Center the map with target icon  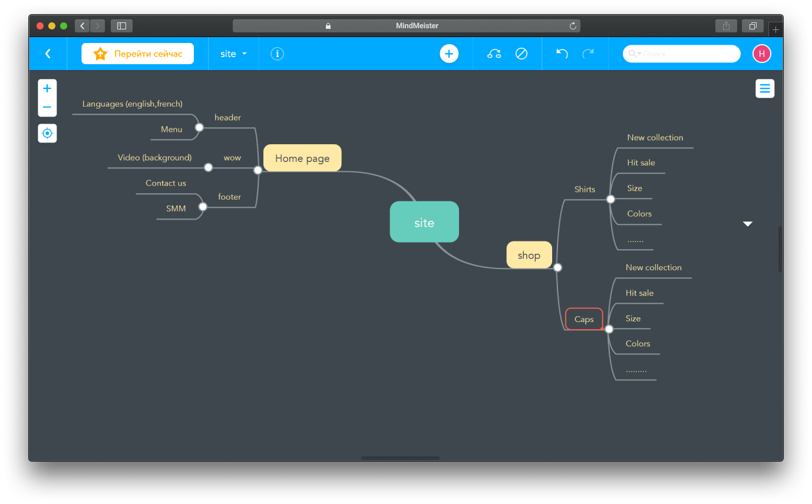(47, 134)
